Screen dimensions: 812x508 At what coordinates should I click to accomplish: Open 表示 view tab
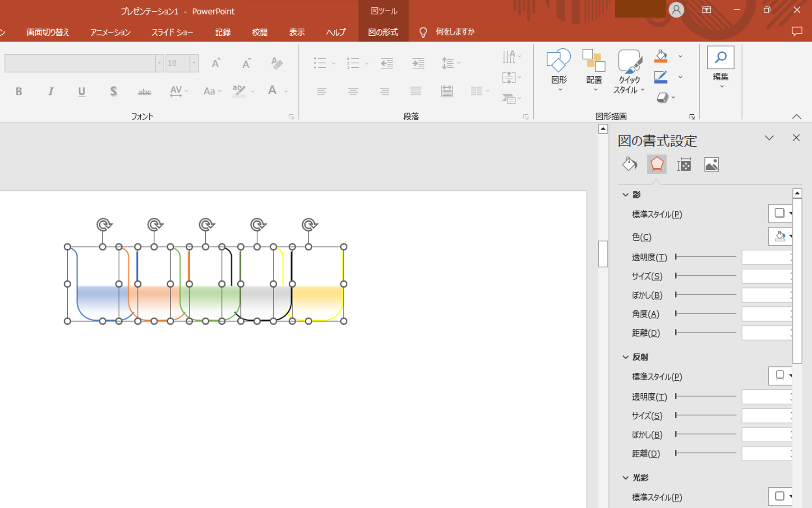(x=297, y=32)
